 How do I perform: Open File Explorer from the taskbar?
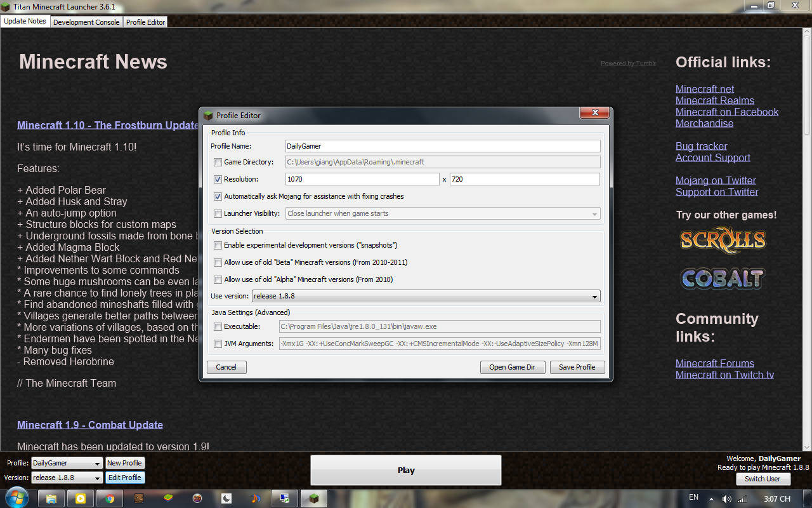51,498
